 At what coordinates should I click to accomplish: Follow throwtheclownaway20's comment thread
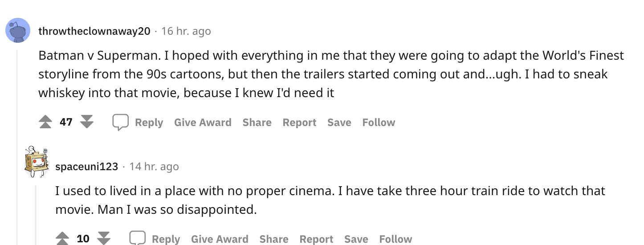pos(379,122)
